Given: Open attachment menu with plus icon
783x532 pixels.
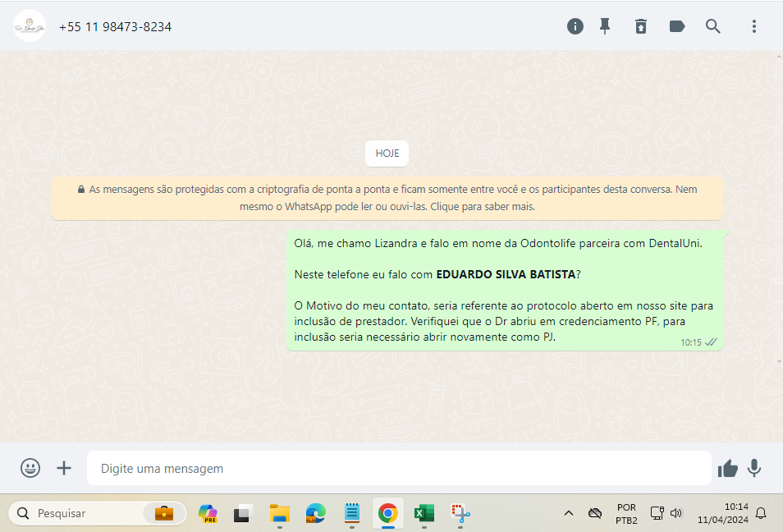Looking at the screenshot, I should pyautogui.click(x=64, y=468).
